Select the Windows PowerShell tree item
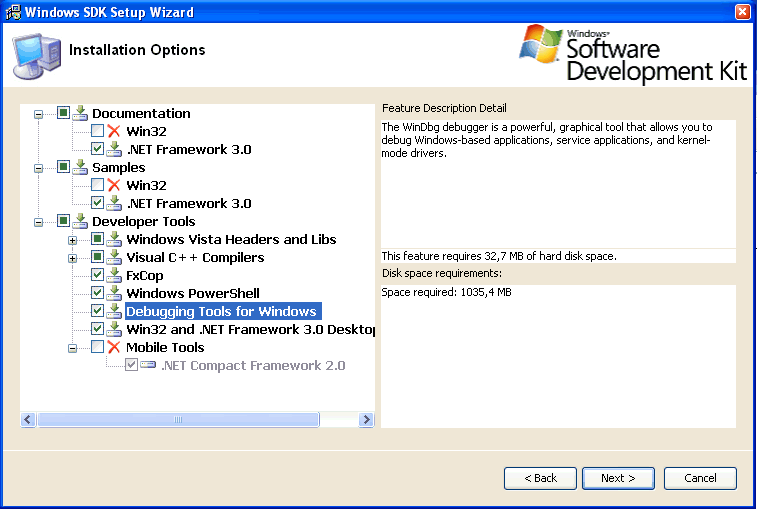Viewport: 757px width, 509px height. [x=193, y=293]
